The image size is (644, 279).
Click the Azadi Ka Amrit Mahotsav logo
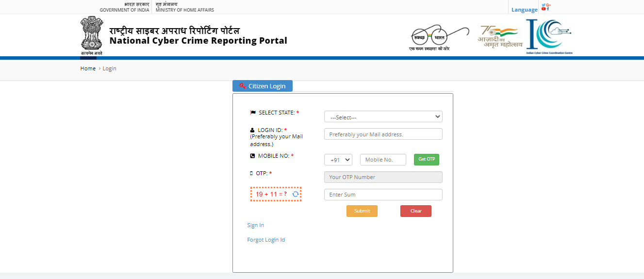click(x=499, y=37)
